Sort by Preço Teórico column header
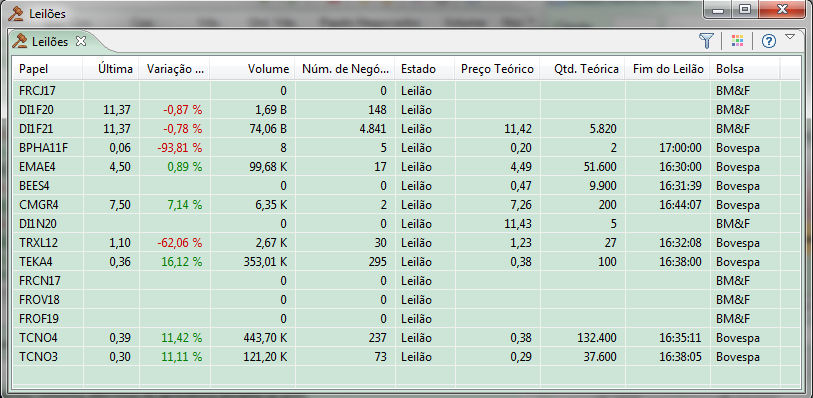The width and height of the screenshot is (813, 398). (x=497, y=69)
